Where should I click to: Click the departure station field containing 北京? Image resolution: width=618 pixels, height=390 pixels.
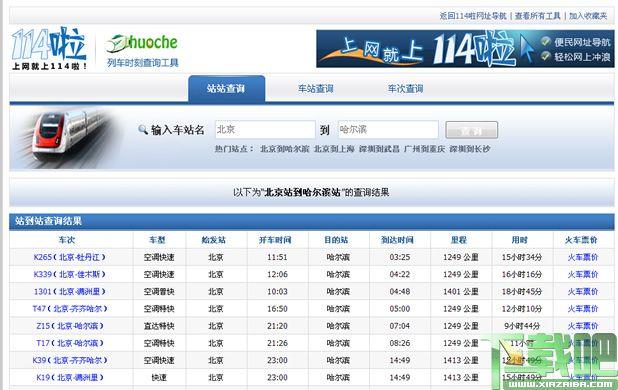[265, 130]
